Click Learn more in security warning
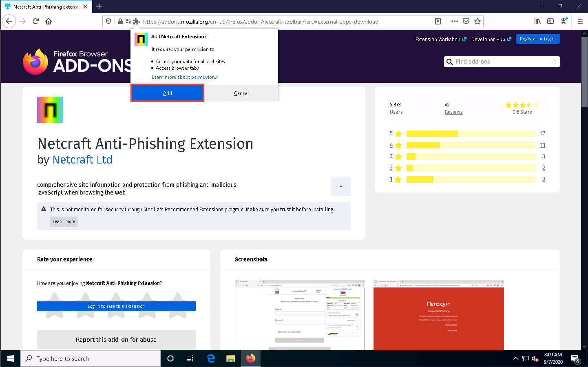 tap(64, 221)
